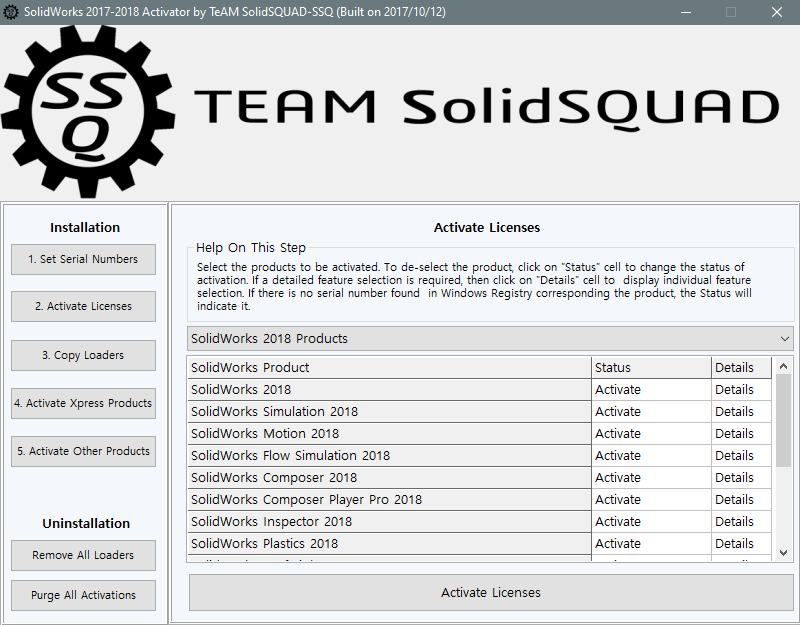This screenshot has height=625, width=800.
Task: Open Details for SolidWorks Inspector 2018
Action: tap(741, 521)
